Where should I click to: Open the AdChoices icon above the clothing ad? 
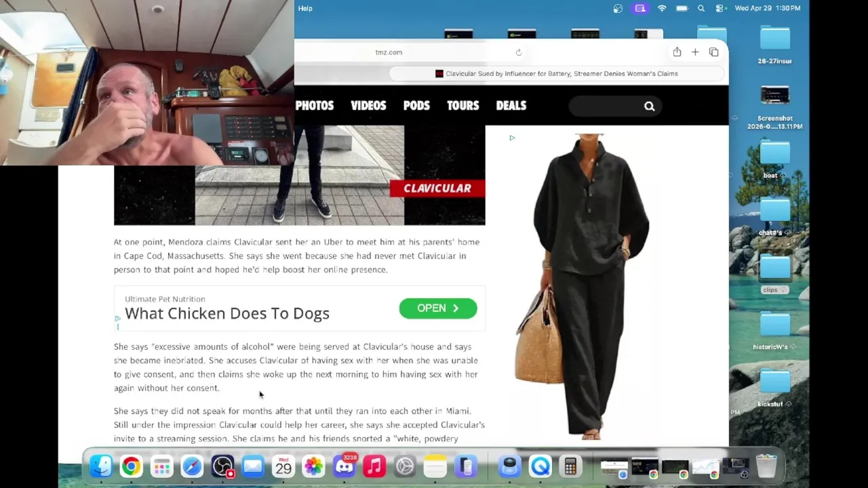pos(512,138)
